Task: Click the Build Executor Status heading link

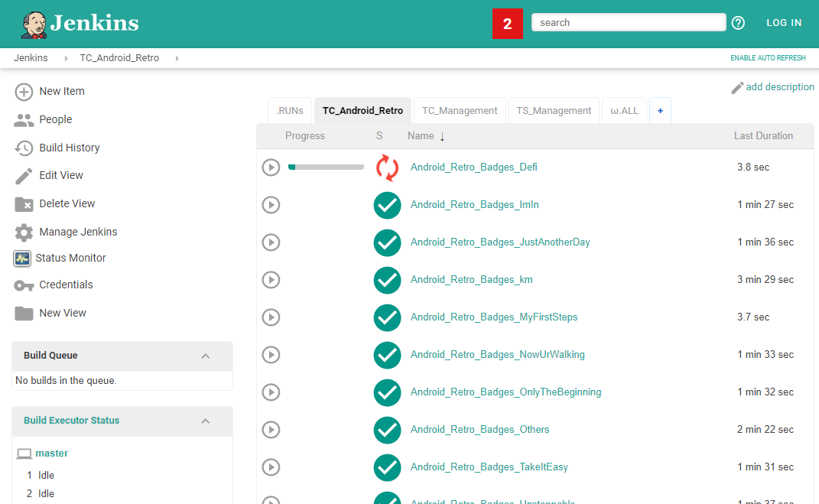Action: click(72, 421)
